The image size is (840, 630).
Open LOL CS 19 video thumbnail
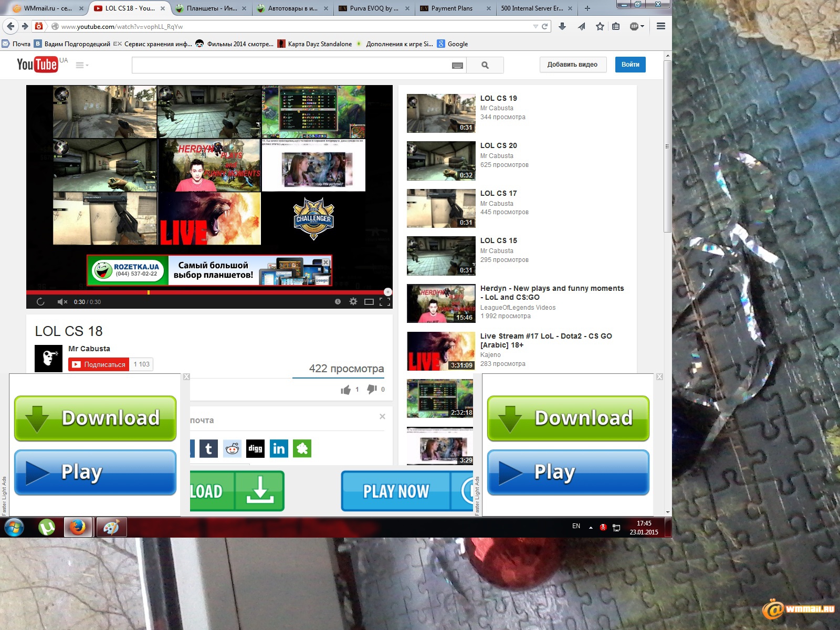(441, 113)
